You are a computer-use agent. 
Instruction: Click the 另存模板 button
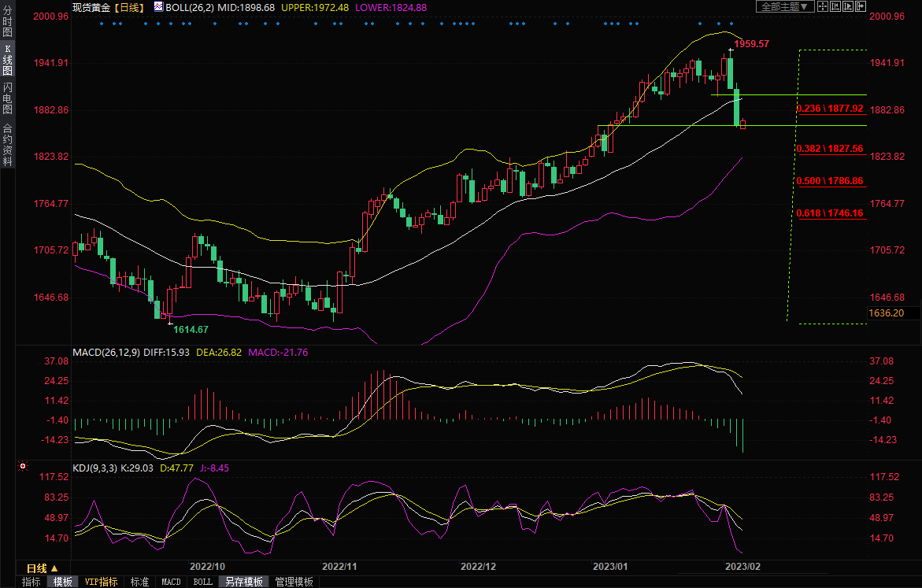pyautogui.click(x=243, y=582)
